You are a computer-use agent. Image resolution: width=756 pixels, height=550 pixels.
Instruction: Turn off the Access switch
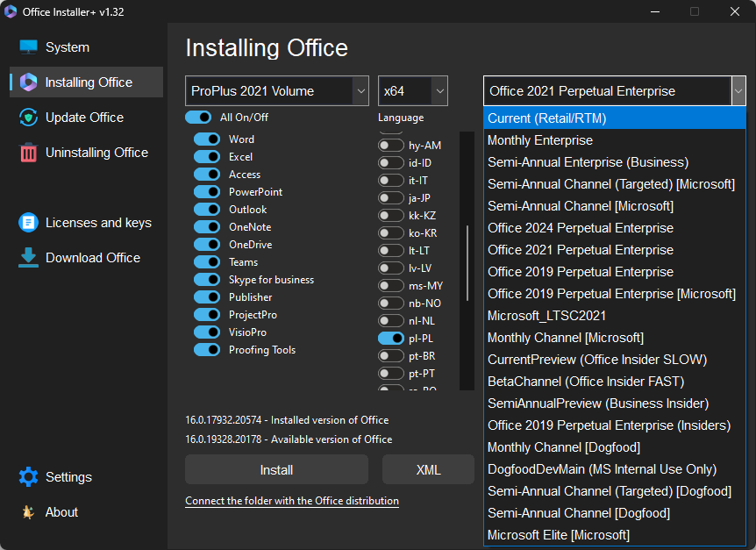(207, 174)
